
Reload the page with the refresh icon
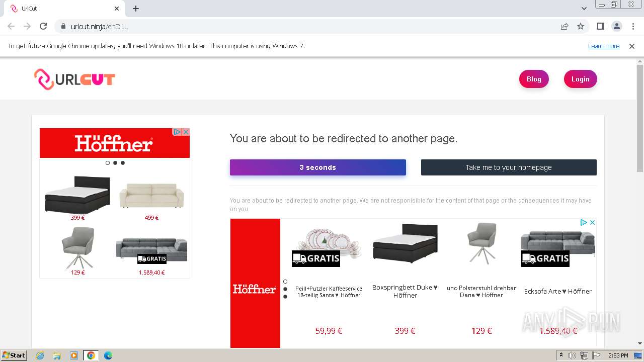coord(43,26)
